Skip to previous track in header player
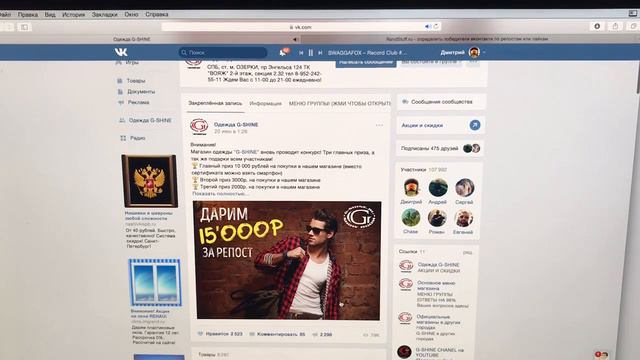This screenshot has height=360, width=640. click(301, 53)
